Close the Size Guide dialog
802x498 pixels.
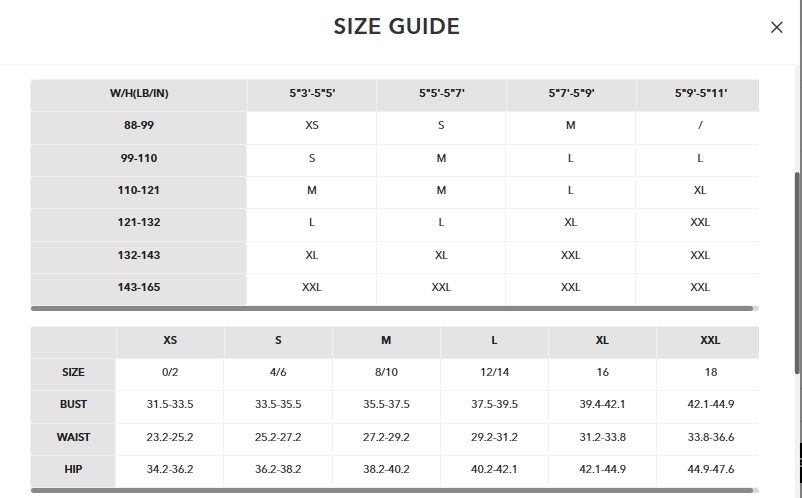[776, 28]
